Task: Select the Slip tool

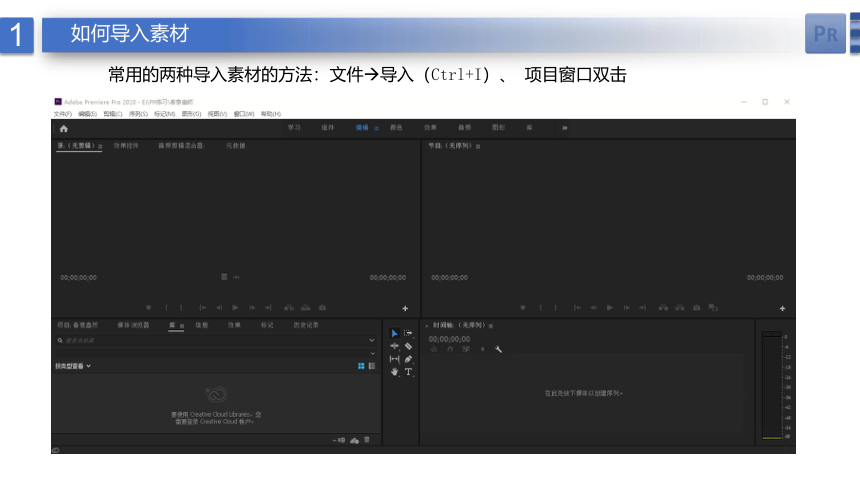Action: point(394,359)
